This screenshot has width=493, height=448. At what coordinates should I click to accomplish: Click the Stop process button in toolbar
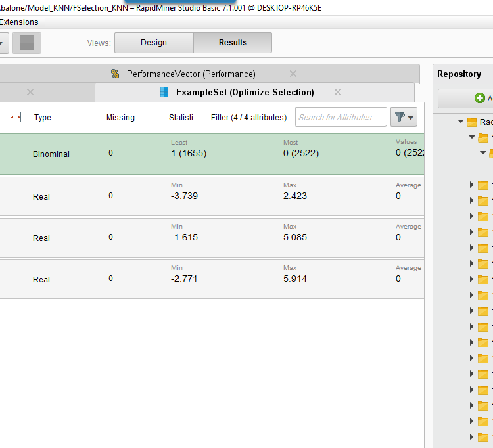pyautogui.click(x=27, y=43)
